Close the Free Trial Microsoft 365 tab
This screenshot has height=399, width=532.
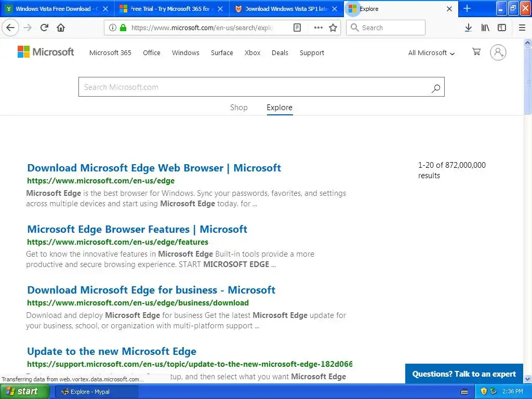click(x=220, y=9)
